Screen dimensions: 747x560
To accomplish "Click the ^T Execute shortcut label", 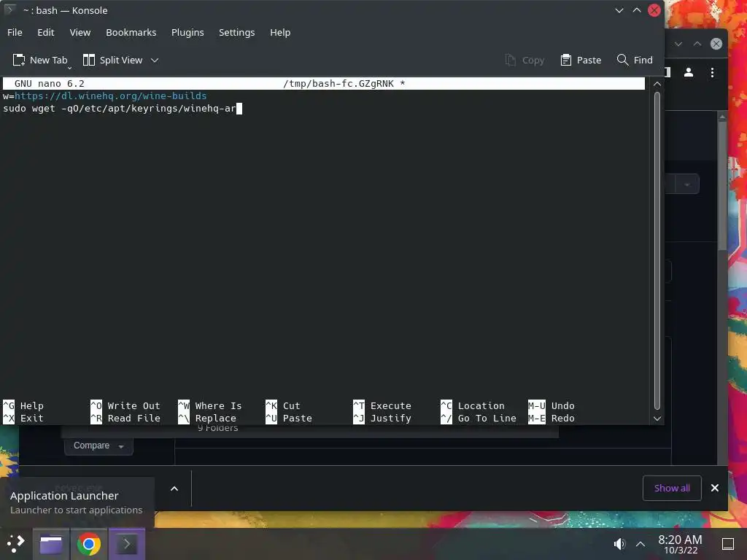I will point(382,405).
